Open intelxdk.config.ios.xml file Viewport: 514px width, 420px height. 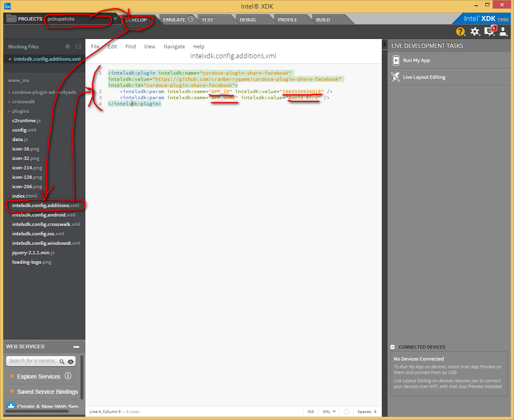pos(38,234)
